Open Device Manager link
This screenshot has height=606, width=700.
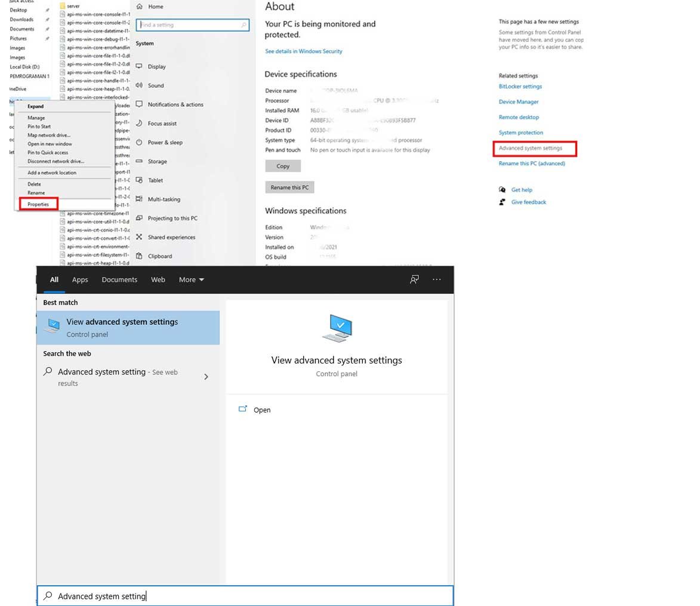pos(519,102)
